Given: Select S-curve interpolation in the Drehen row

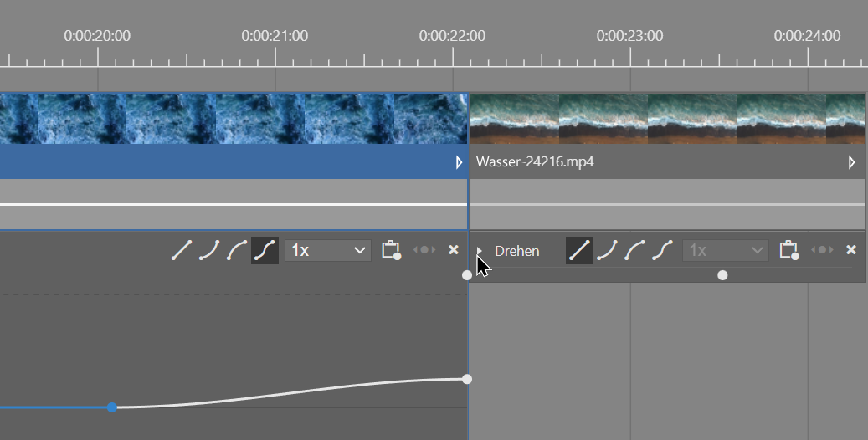Looking at the screenshot, I should tap(663, 250).
